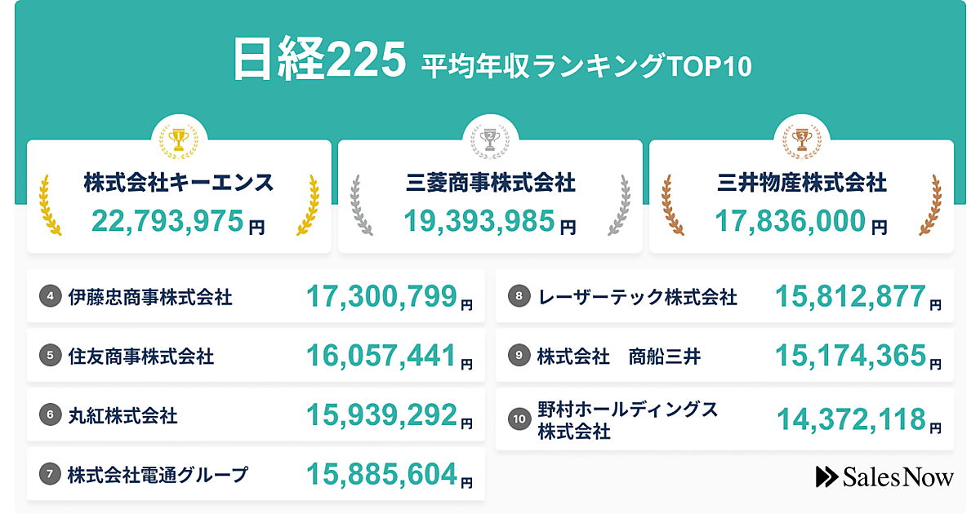Select 株式会社キーエンス company name
Screen dimensions: 980x514
pos(179,183)
